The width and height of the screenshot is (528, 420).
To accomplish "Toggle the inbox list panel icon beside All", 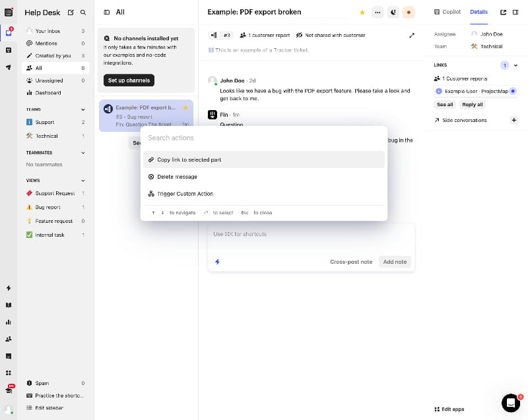I will [x=107, y=12].
